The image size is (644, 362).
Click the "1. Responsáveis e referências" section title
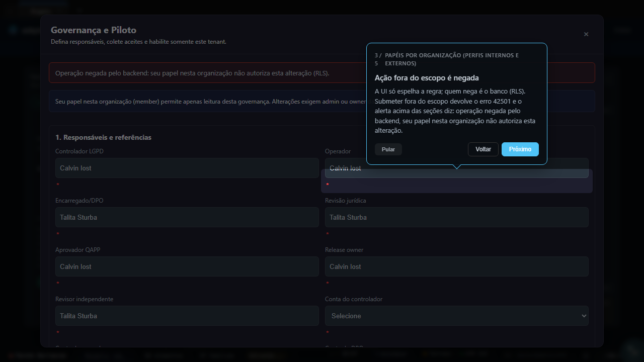click(103, 137)
